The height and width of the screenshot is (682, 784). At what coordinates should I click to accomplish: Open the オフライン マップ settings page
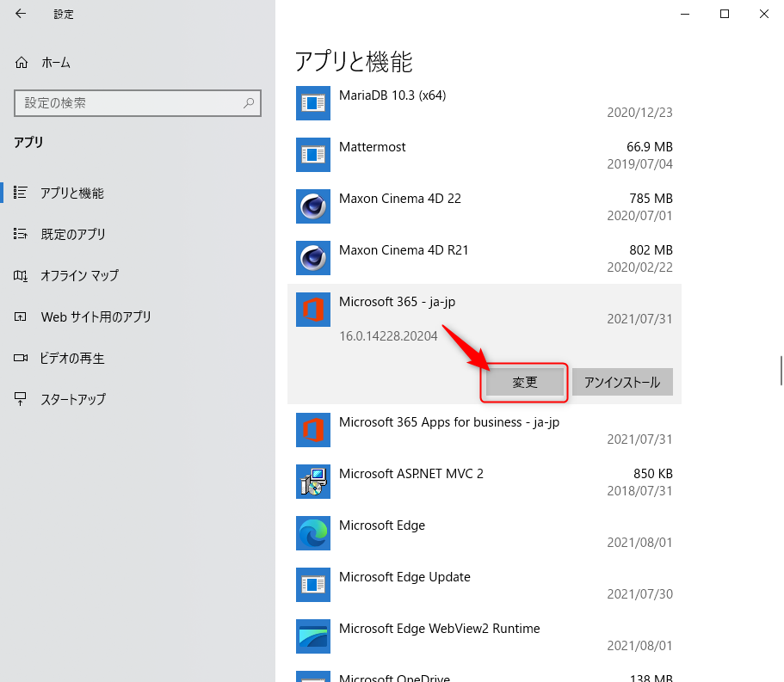[x=79, y=275]
